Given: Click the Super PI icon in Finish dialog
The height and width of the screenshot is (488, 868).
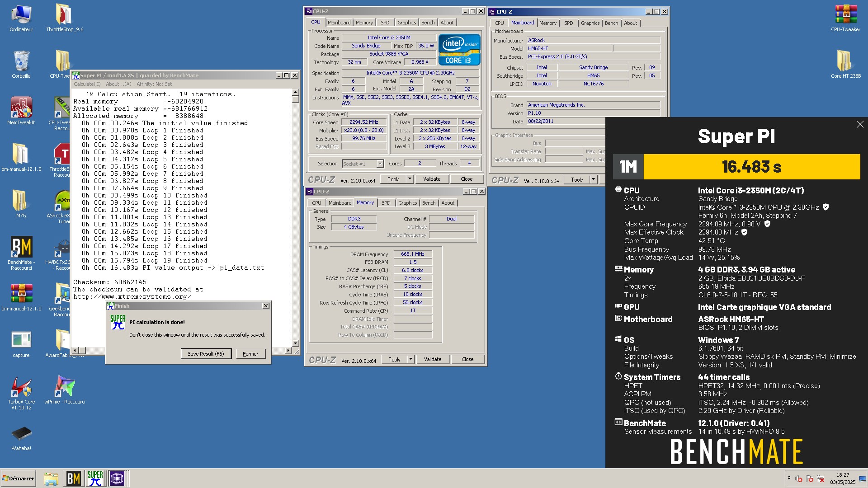Looking at the screenshot, I should pos(118,322).
